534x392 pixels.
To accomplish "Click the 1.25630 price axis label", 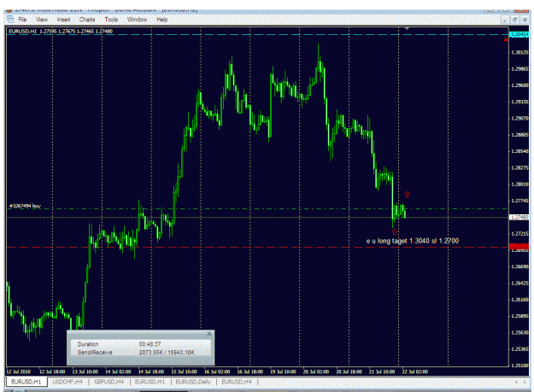I will pyautogui.click(x=519, y=332).
